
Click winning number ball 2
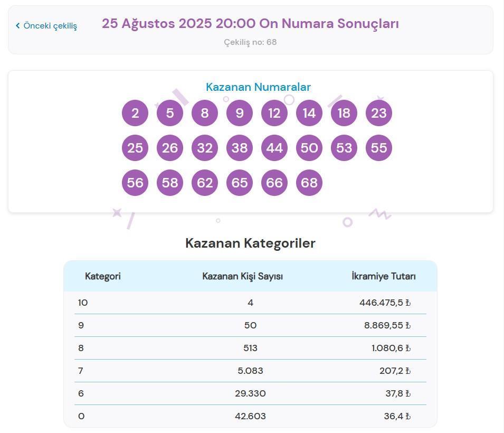click(135, 113)
